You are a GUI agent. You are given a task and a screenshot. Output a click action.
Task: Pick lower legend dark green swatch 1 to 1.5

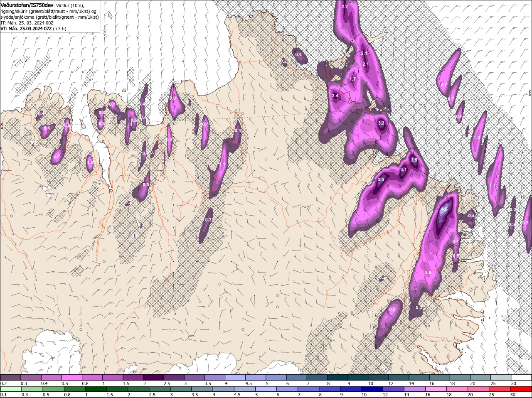96,389
